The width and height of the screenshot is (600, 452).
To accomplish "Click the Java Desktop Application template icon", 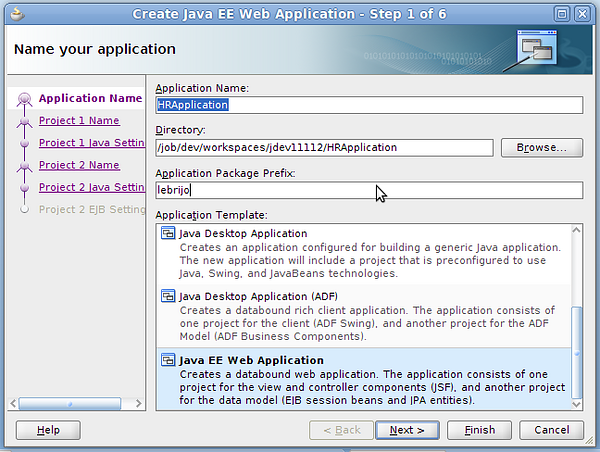I will [x=168, y=233].
